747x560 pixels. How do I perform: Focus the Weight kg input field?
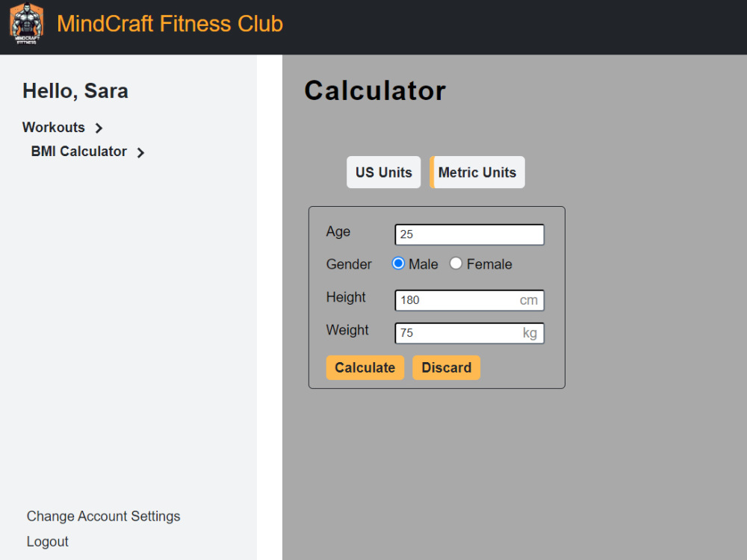point(469,333)
